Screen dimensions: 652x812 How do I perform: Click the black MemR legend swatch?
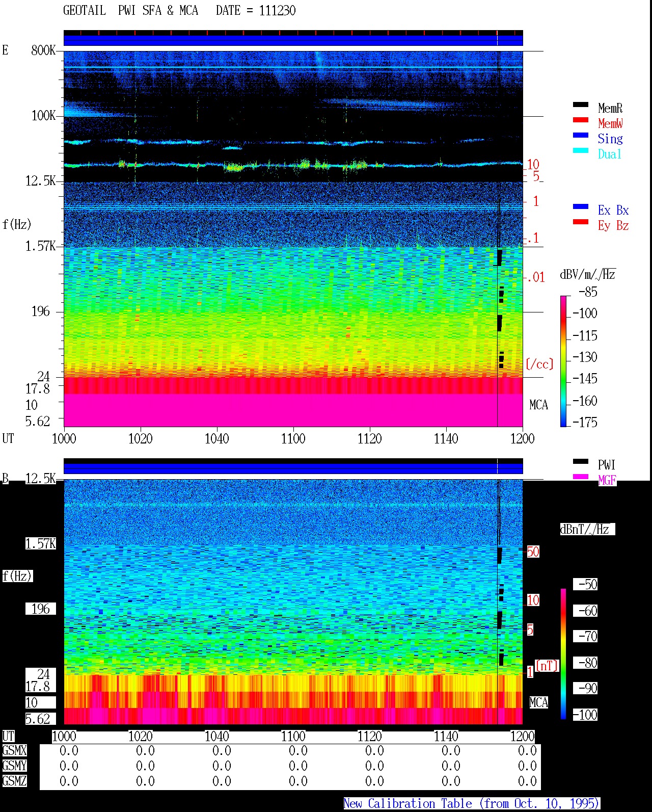pyautogui.click(x=581, y=104)
